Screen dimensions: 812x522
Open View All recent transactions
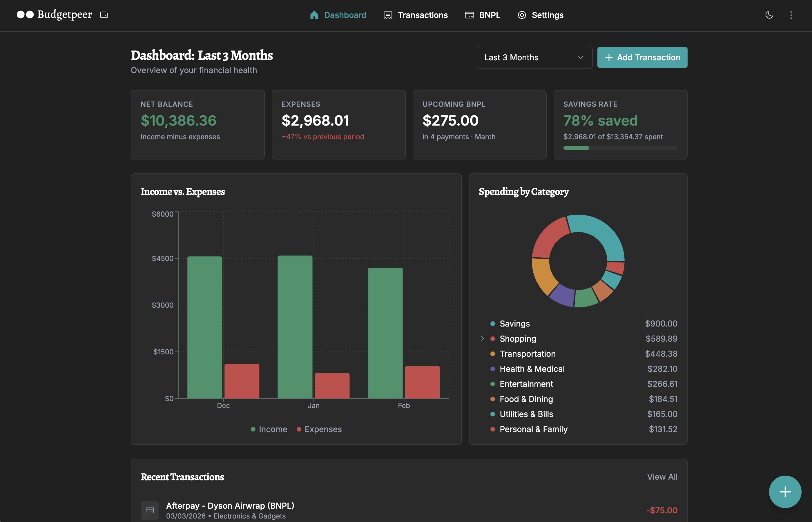coord(662,476)
